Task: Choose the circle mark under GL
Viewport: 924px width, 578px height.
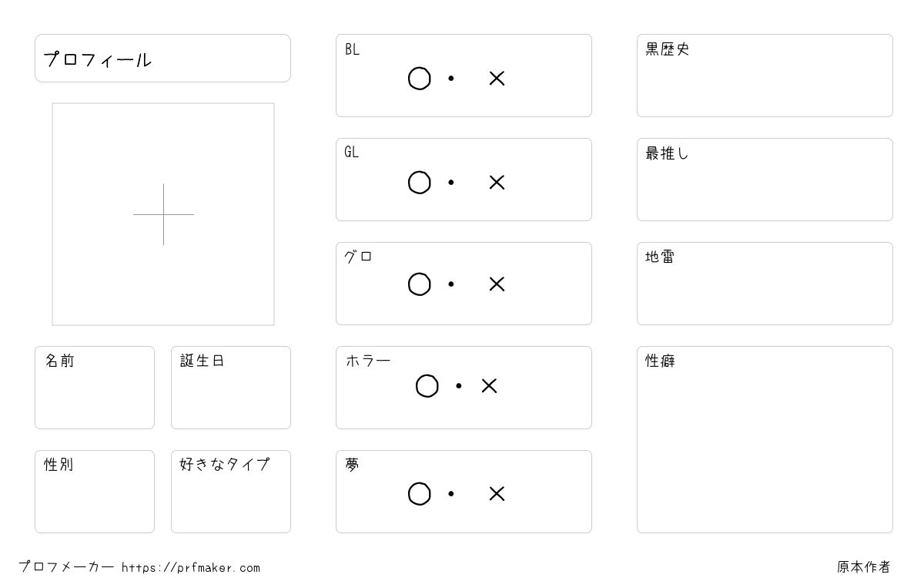Action: [x=419, y=183]
